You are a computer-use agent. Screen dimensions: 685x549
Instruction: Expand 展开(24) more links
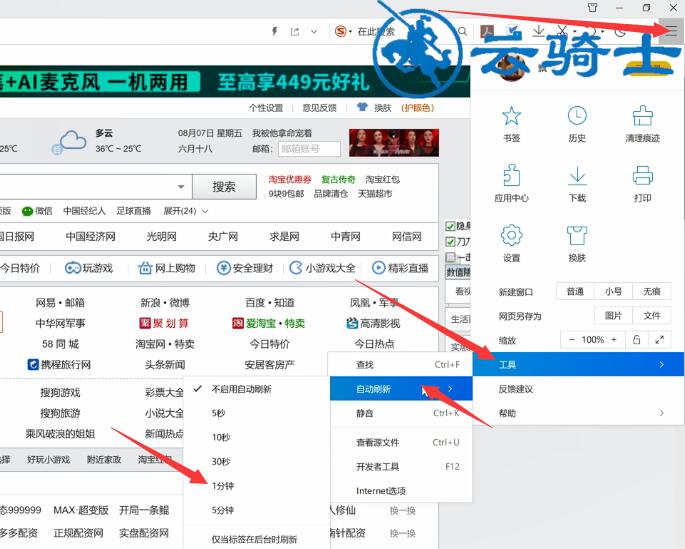point(186,211)
